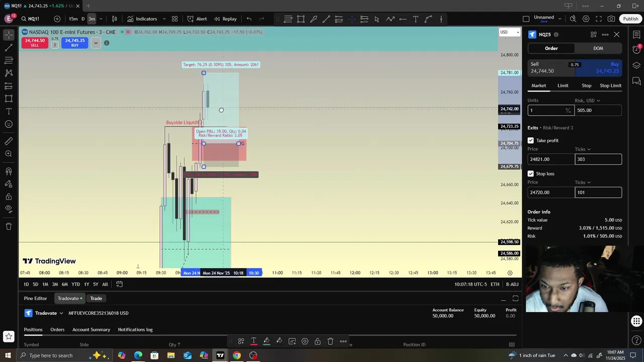This screenshot has height=362, width=644.
Task: Select the Stop order type
Action: coord(586,85)
